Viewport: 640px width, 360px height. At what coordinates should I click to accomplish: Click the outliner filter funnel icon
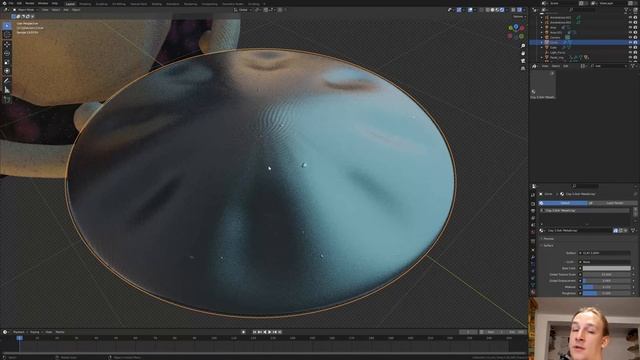tap(627, 10)
